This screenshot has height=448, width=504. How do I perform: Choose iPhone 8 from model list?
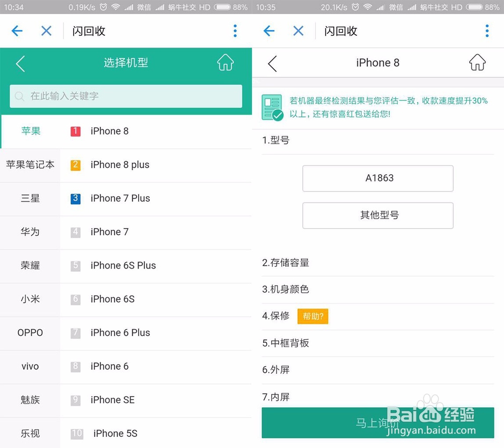[x=156, y=131]
